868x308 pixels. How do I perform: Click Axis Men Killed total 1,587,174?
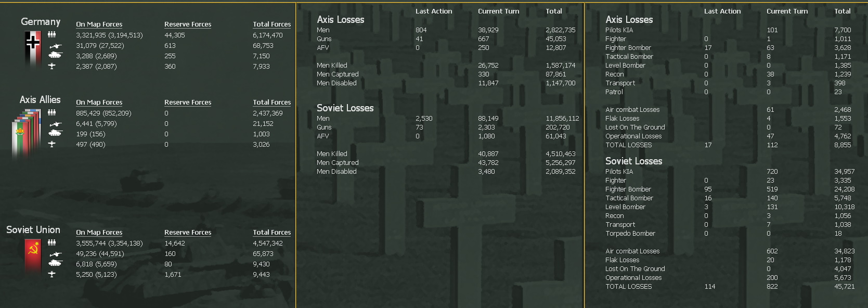tap(561, 66)
